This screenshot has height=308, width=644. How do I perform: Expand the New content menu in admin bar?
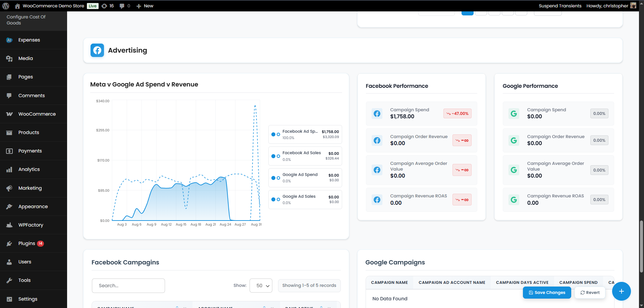(145, 6)
